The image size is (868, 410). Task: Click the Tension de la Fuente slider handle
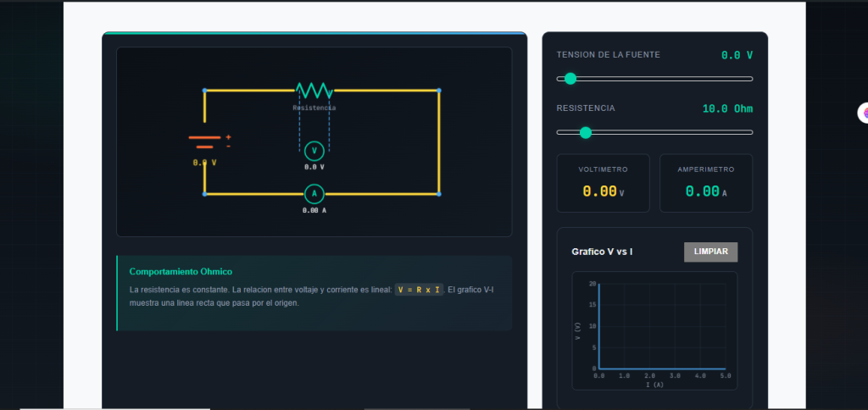[x=570, y=79]
